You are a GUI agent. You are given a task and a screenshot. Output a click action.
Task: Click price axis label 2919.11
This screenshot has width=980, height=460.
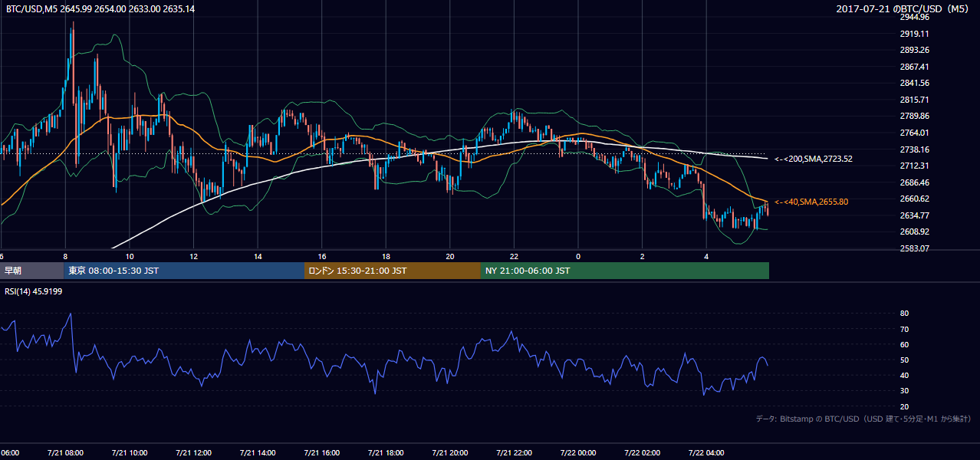[x=915, y=34]
